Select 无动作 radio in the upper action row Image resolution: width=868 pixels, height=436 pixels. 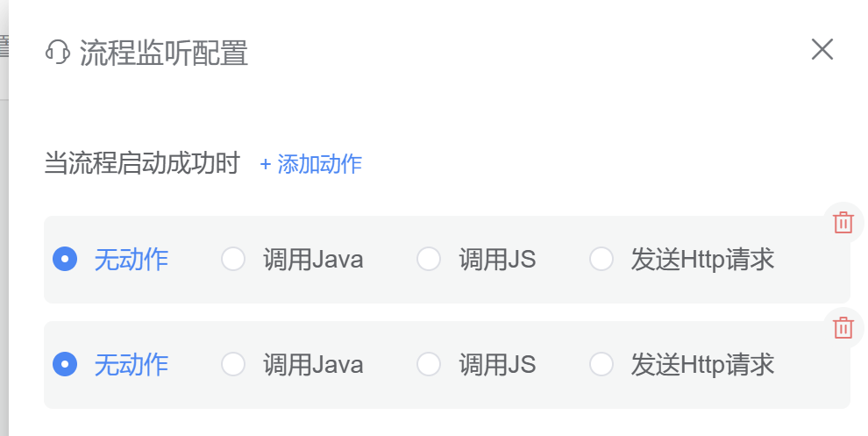pos(65,259)
